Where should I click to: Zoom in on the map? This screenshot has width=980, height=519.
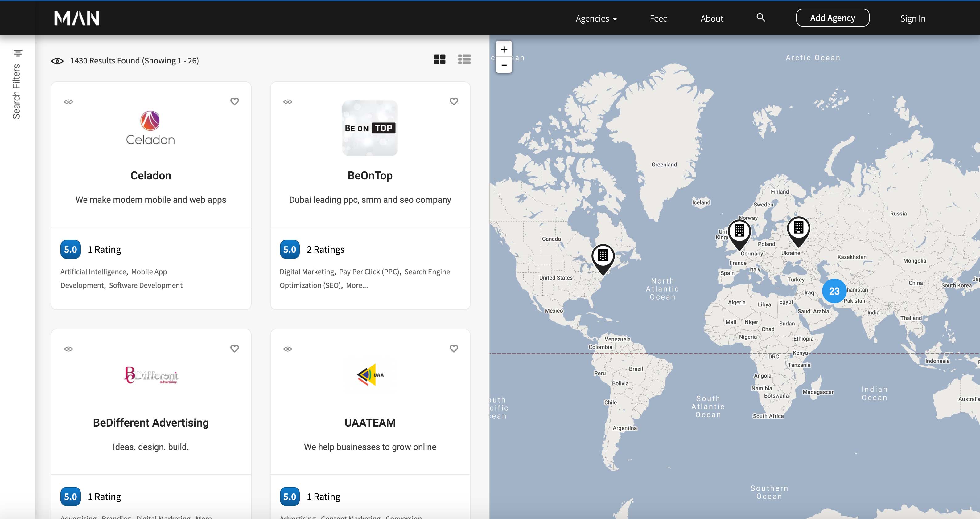pos(504,49)
